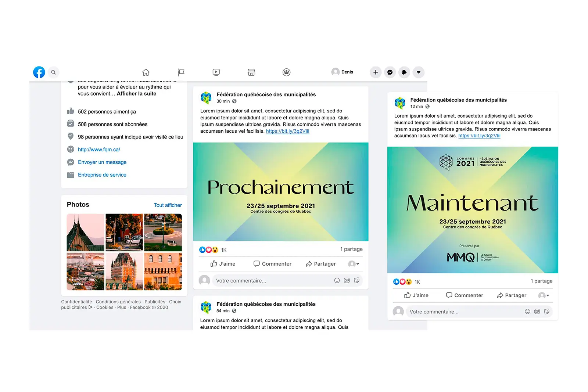Open the search magnifier icon

click(x=53, y=72)
